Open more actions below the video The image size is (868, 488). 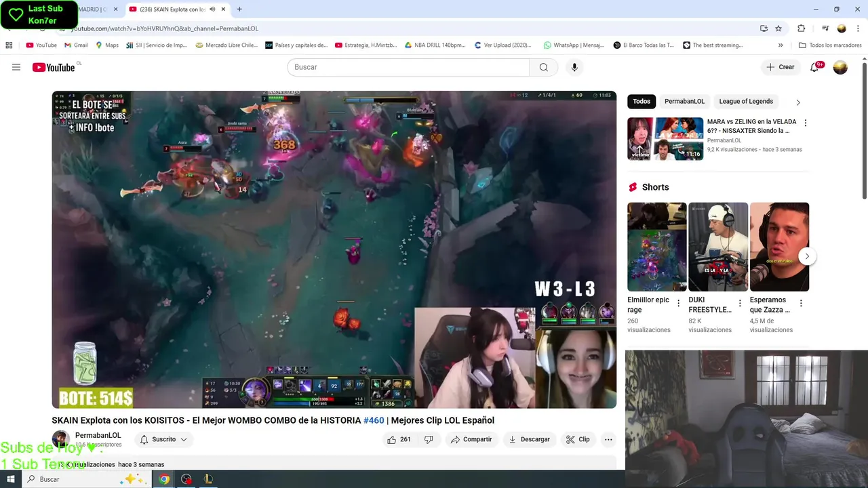608,439
